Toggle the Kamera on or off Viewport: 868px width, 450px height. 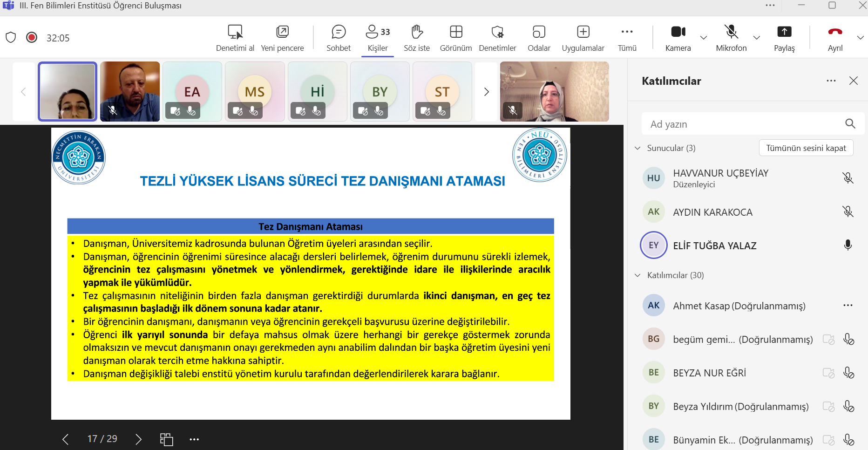coord(678,38)
